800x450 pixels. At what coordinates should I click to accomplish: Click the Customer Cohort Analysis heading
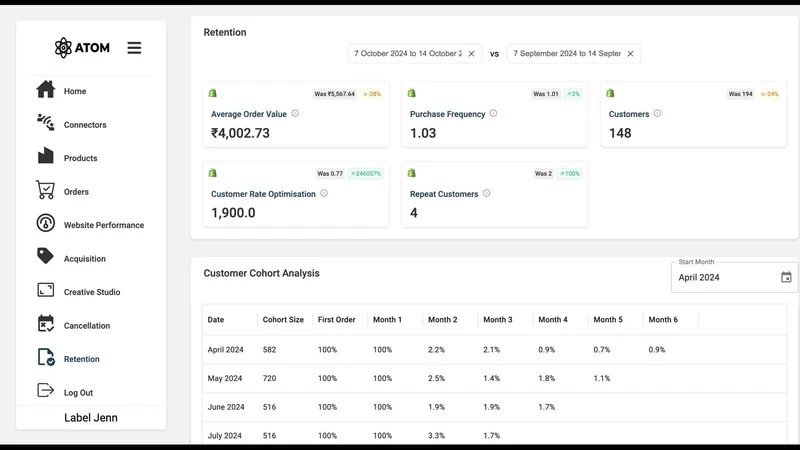[x=261, y=273]
